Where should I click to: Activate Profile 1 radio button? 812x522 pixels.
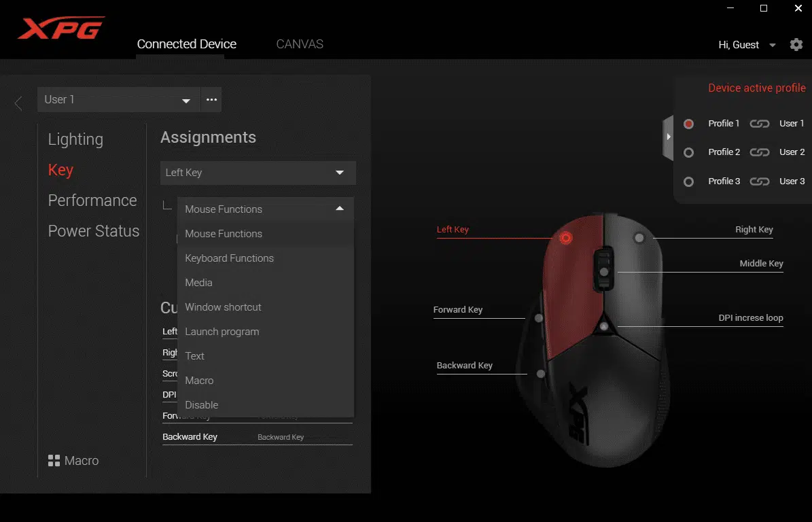[688, 124]
